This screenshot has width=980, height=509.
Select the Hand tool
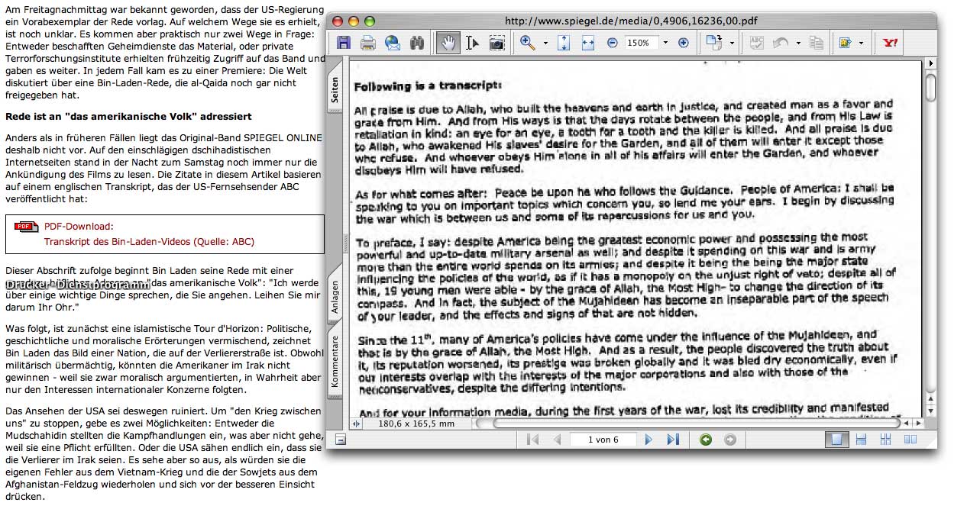(448, 43)
